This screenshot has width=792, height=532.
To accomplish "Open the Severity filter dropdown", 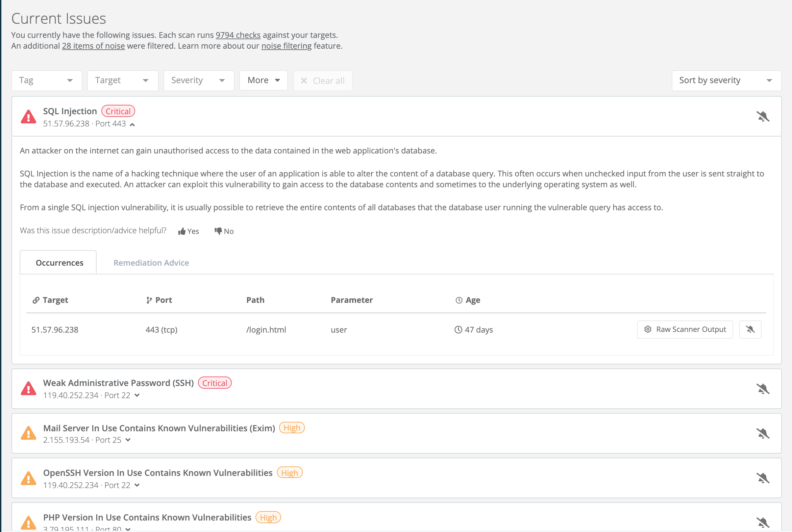I will [199, 80].
